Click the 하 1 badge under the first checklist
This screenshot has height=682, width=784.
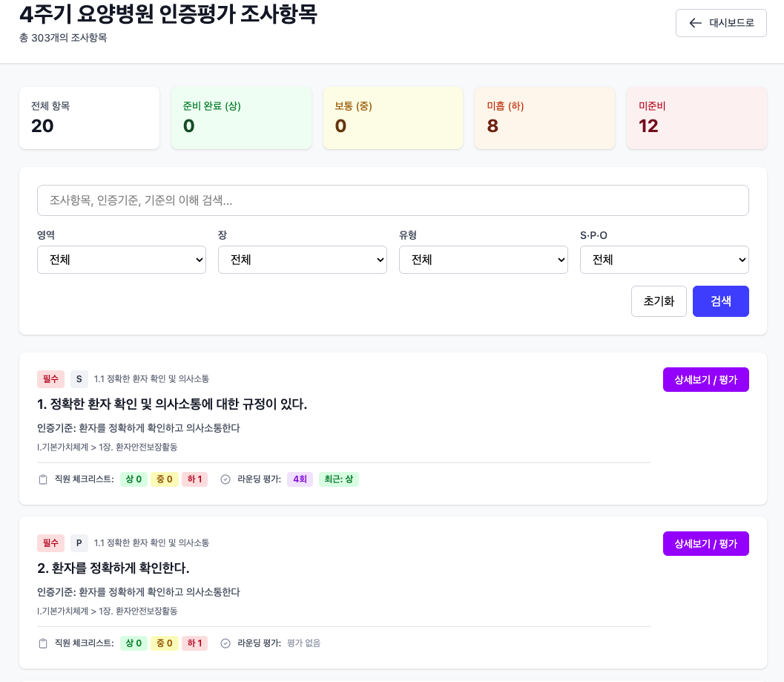pyautogui.click(x=194, y=479)
